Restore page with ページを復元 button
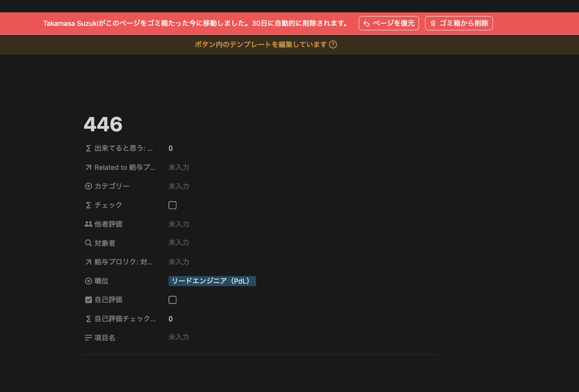Viewport: 579px width, 392px height. 389,23
